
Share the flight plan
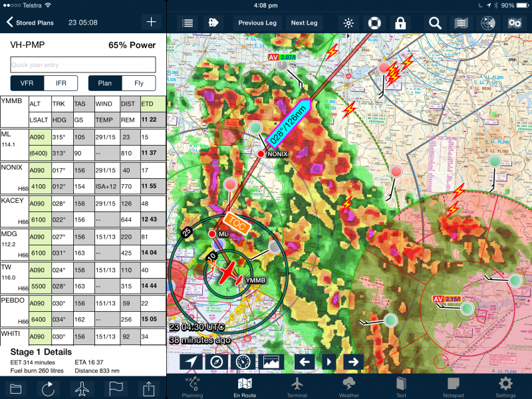(x=148, y=389)
